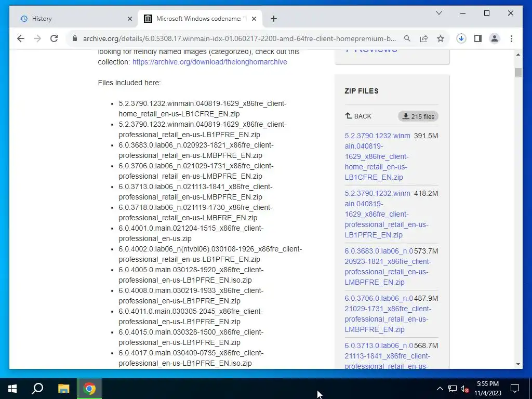
Task: Open Windows taskbar search
Action: [37, 389]
